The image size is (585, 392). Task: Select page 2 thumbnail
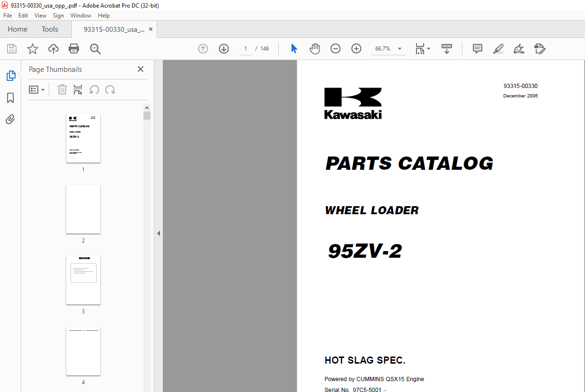83,209
